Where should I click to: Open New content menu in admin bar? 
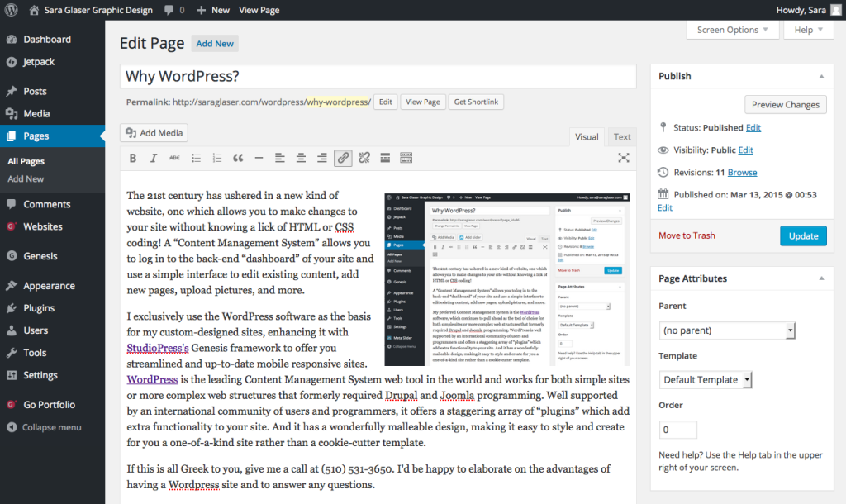click(213, 10)
